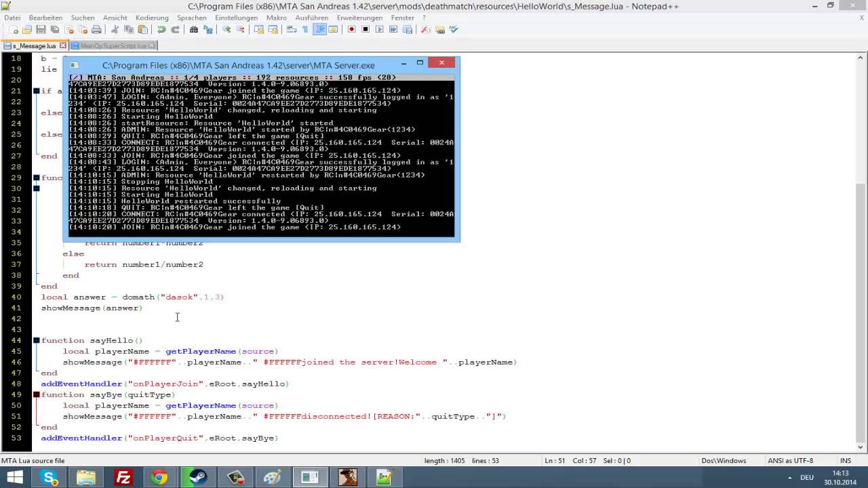The height and width of the screenshot is (488, 868).
Task: Open the Einstellungen menu
Action: pyautogui.click(x=237, y=18)
